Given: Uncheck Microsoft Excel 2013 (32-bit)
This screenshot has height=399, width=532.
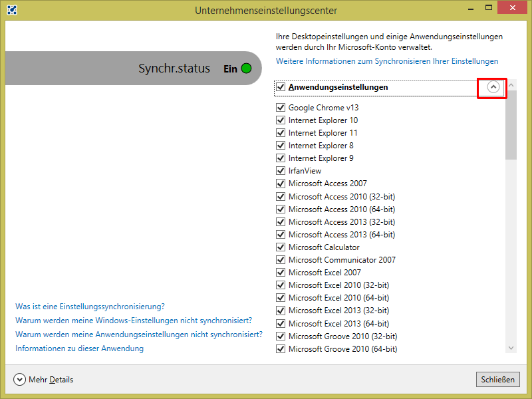Looking at the screenshot, I should point(281,311).
